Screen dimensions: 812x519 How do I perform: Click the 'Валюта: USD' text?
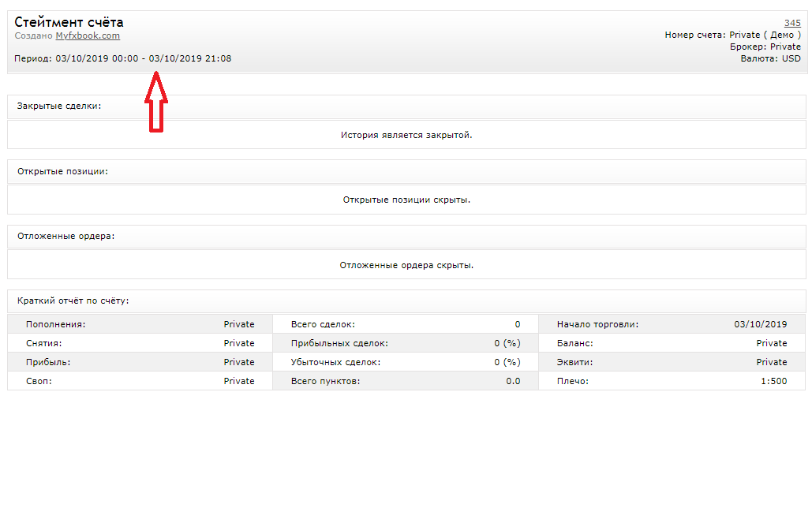coord(770,58)
